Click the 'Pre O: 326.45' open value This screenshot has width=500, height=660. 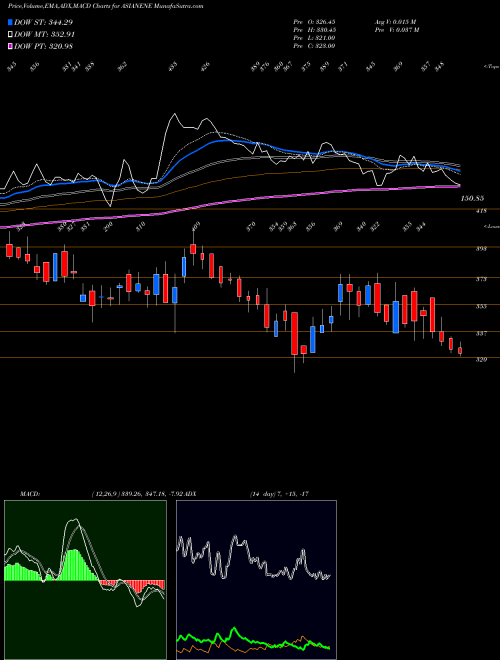point(314,22)
